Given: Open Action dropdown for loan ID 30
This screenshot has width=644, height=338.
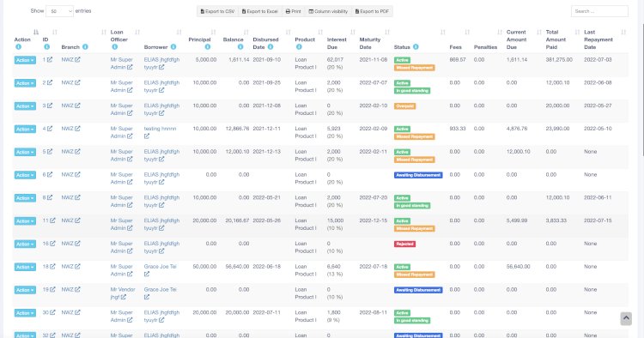Looking at the screenshot, I should point(25,312).
